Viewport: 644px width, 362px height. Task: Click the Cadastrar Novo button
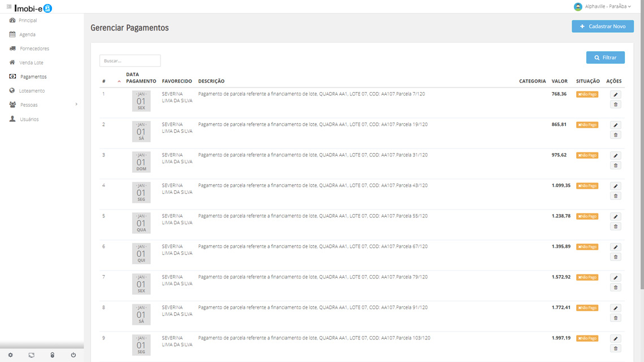click(602, 27)
